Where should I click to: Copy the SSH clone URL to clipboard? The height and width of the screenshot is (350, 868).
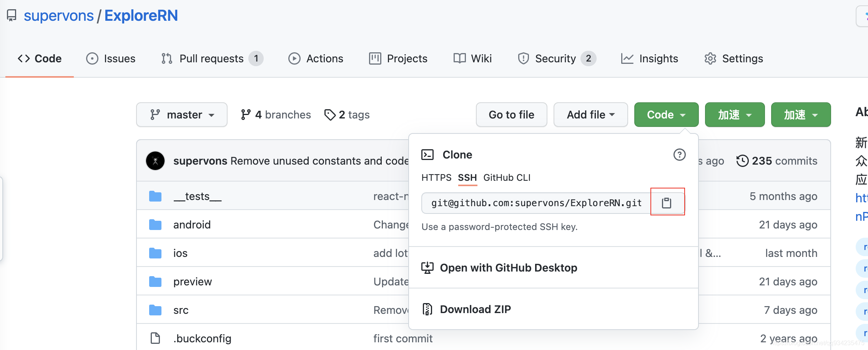pos(667,203)
